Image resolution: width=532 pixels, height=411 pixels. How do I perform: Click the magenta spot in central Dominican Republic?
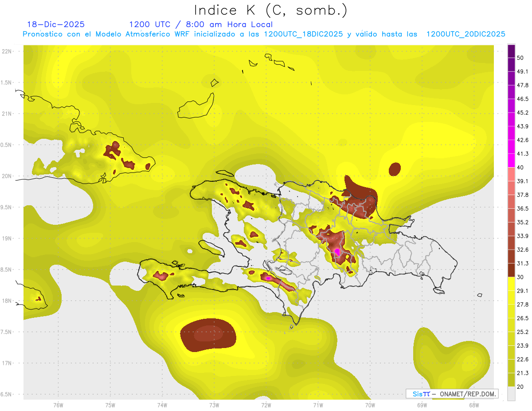coord(337,252)
